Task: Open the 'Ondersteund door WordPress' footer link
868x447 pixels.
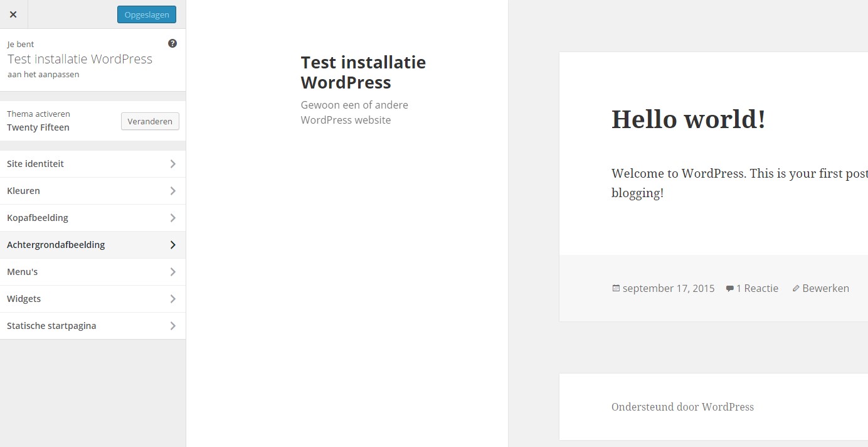Action: pos(682,407)
